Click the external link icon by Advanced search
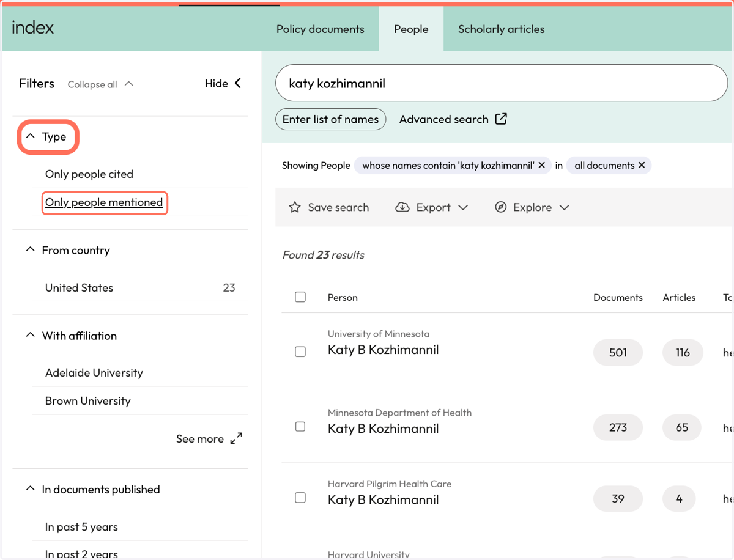The width and height of the screenshot is (734, 560). click(x=501, y=119)
